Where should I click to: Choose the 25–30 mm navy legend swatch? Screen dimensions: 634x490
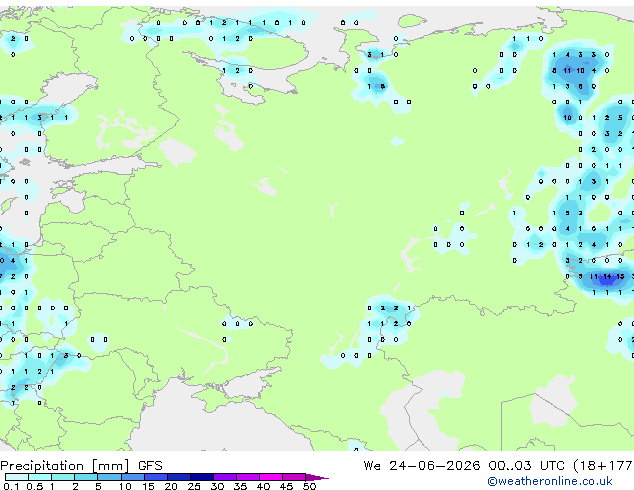201,477
